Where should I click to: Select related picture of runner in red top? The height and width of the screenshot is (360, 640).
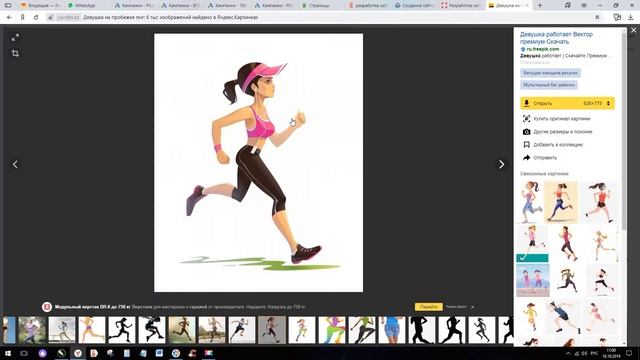coord(599,202)
